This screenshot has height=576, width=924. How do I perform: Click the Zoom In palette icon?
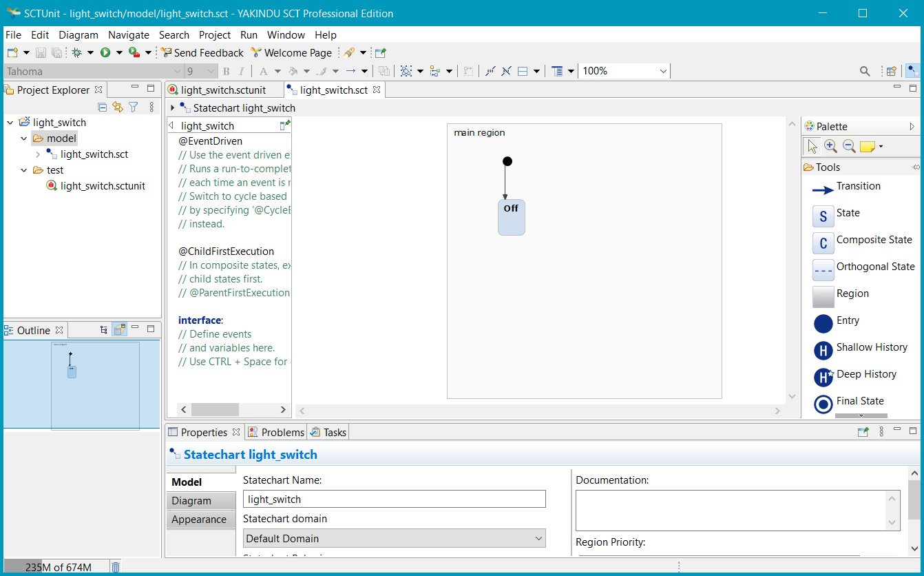[x=830, y=146]
